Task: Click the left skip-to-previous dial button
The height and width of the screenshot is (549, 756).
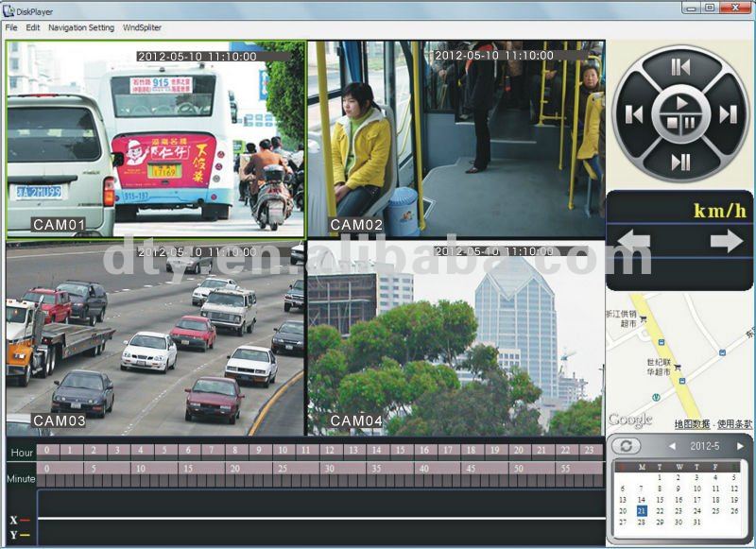Action: [x=634, y=114]
